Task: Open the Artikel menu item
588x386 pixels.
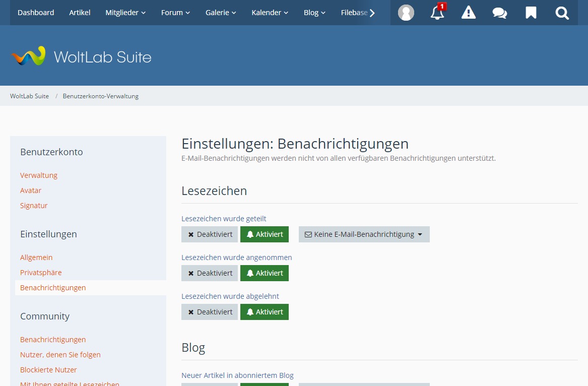Action: [80, 13]
